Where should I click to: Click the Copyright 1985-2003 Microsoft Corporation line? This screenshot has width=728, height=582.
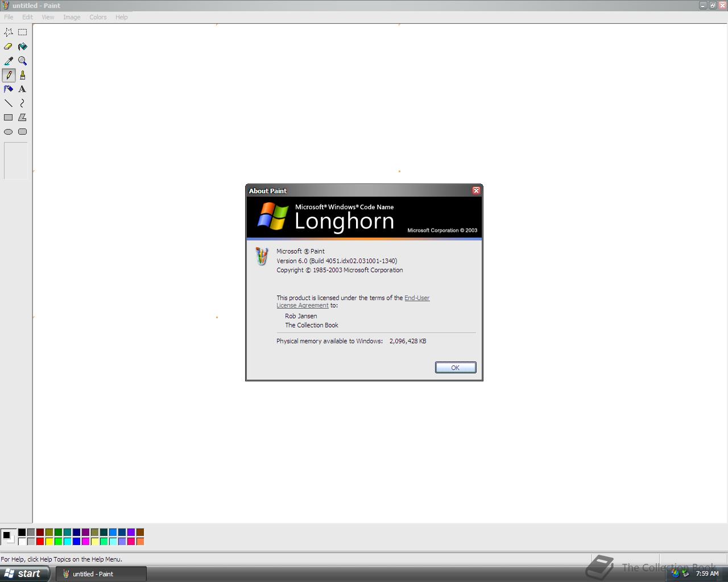click(340, 270)
